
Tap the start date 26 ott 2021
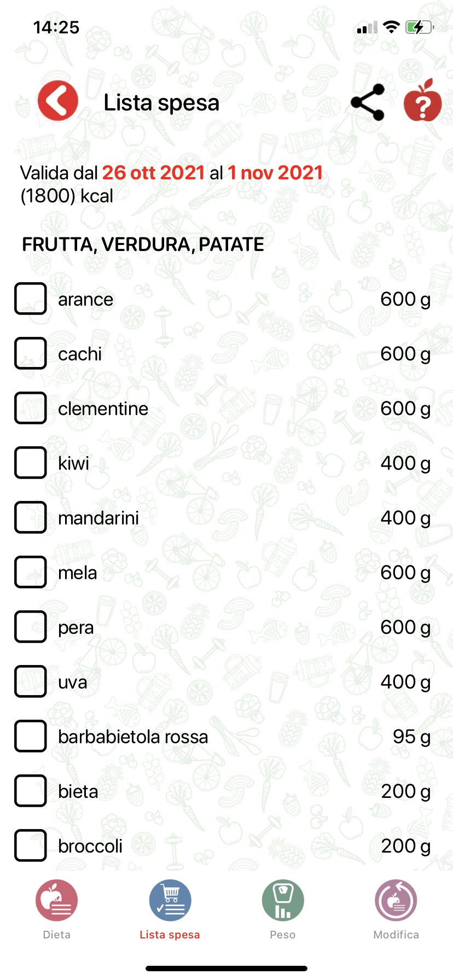coord(154,173)
